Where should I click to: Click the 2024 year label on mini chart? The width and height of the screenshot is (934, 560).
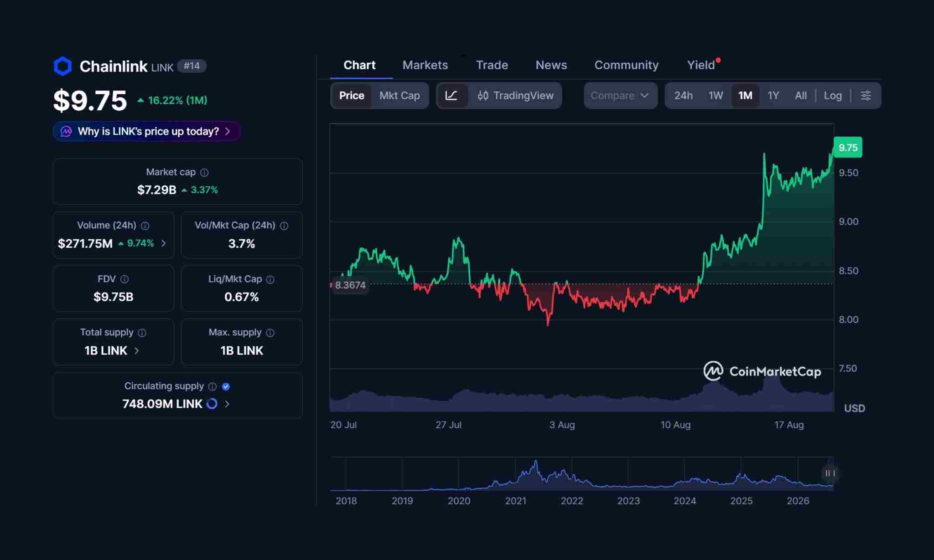[685, 501]
